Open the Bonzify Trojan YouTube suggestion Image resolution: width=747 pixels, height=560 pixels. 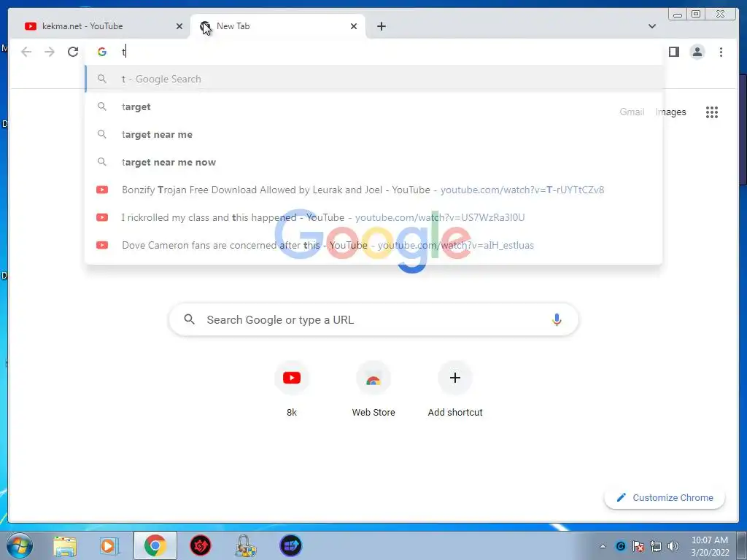click(373, 190)
